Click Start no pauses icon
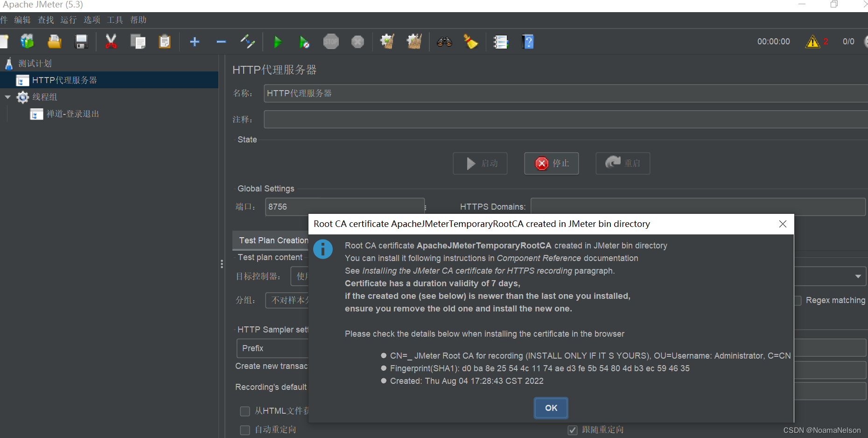This screenshot has height=438, width=868. tap(304, 42)
